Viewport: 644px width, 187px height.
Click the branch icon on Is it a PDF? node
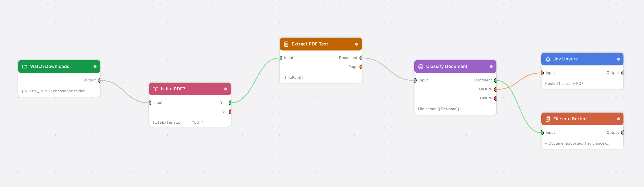[x=155, y=89]
